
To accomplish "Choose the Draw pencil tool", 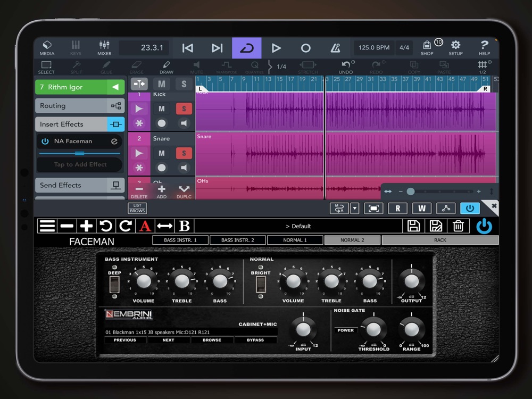I will click(166, 67).
